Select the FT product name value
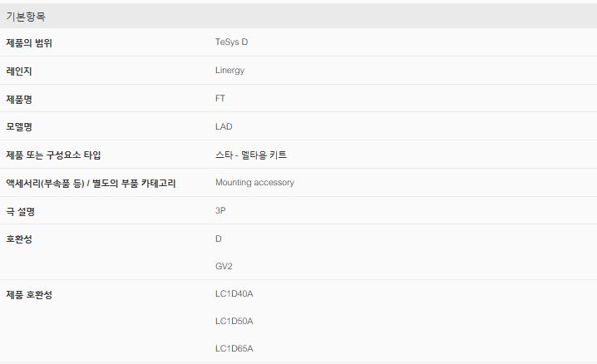Image resolution: width=597 pixels, height=364 pixels. tap(220, 99)
